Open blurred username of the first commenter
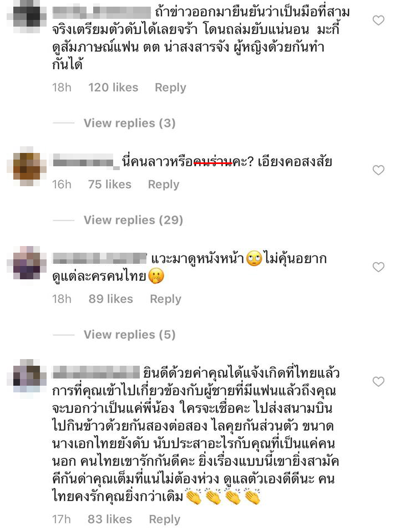406x532 pixels. coord(101,13)
